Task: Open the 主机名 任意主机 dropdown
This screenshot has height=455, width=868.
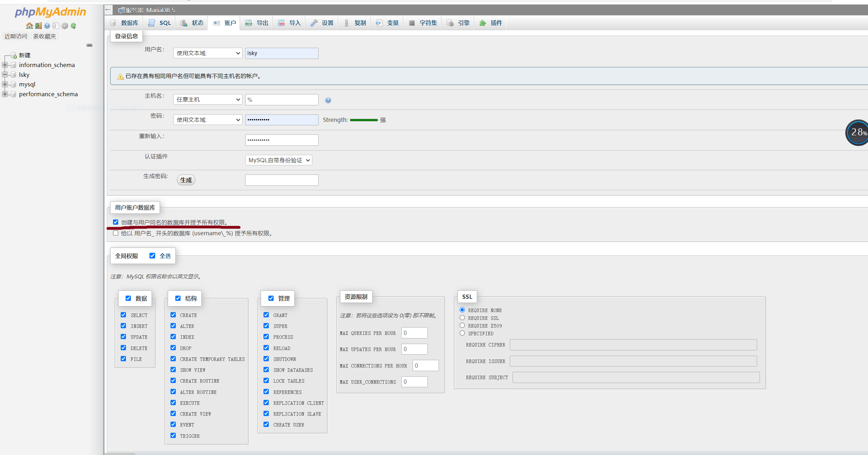Action: (208, 100)
